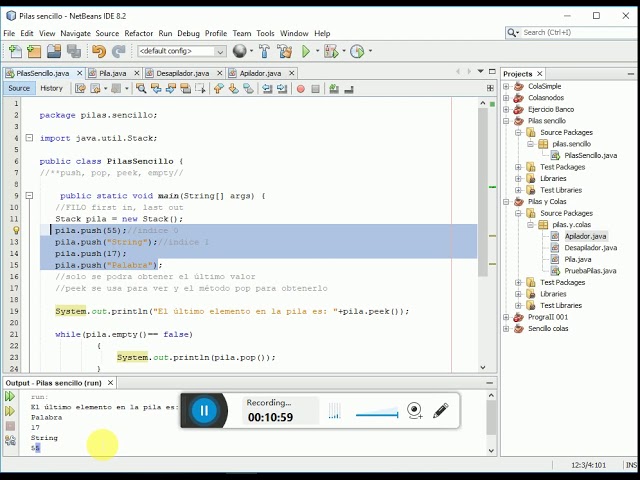This screenshot has width=640, height=480.
Task: Click the Stop red square in Output
Action: [10, 426]
